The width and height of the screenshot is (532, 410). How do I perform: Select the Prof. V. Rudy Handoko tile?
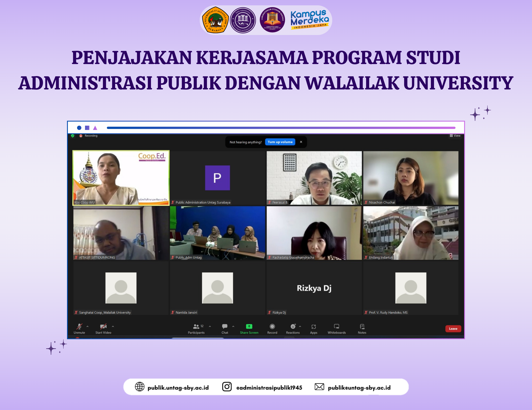(411, 288)
